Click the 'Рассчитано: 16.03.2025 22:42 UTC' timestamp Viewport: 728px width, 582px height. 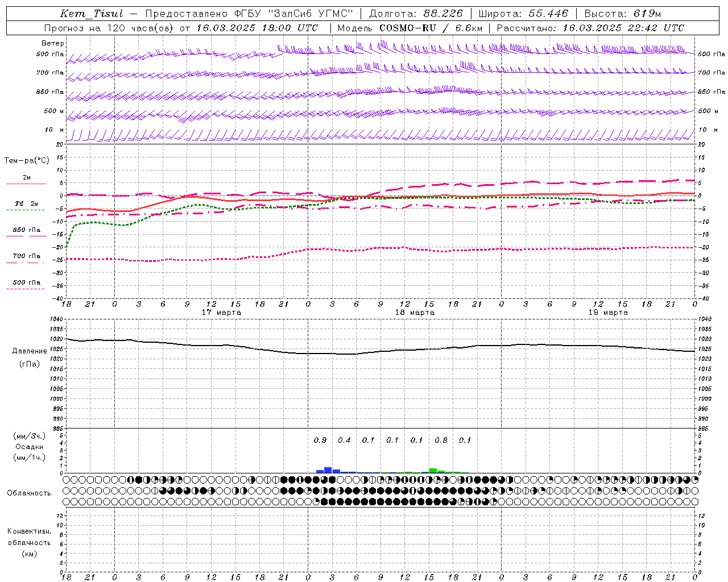click(590, 28)
